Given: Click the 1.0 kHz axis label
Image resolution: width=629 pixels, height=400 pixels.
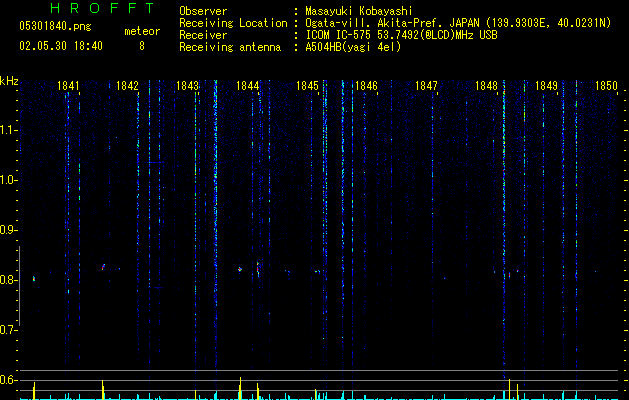Looking at the screenshot, I should pyautogui.click(x=8, y=180).
